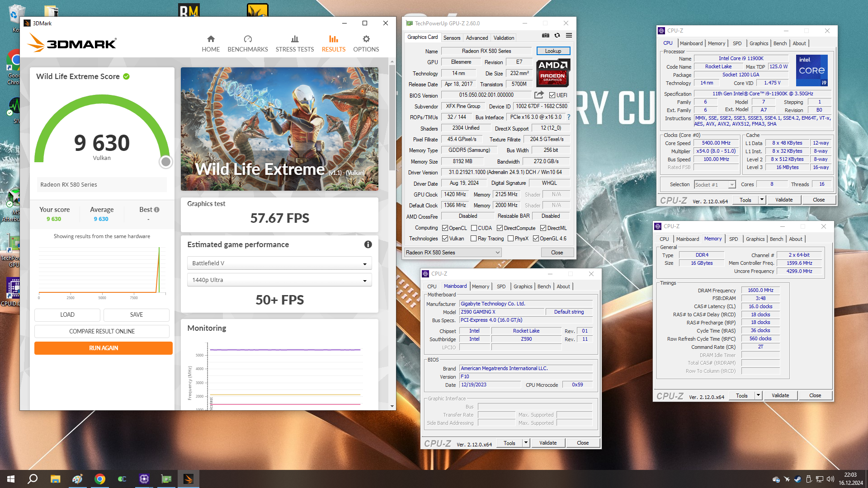The width and height of the screenshot is (868, 488).
Task: Open Bench tab in CPU-Z Mainboard window
Action: click(544, 286)
